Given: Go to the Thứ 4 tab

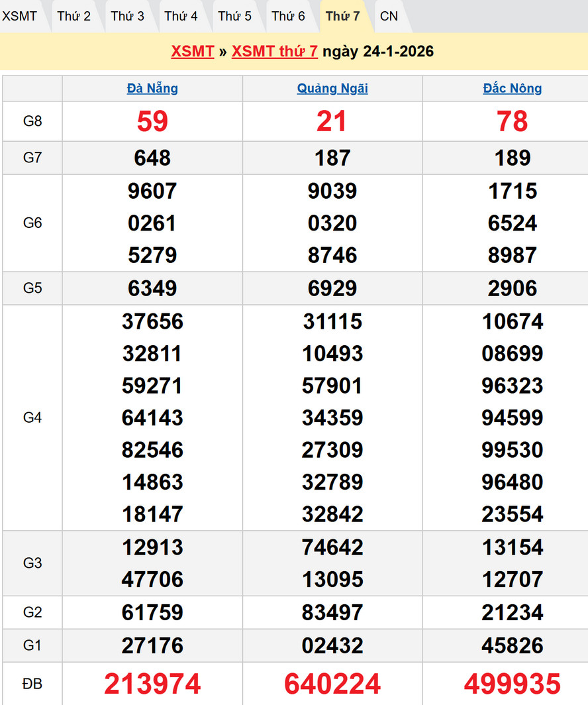Looking at the screenshot, I should click(181, 16).
